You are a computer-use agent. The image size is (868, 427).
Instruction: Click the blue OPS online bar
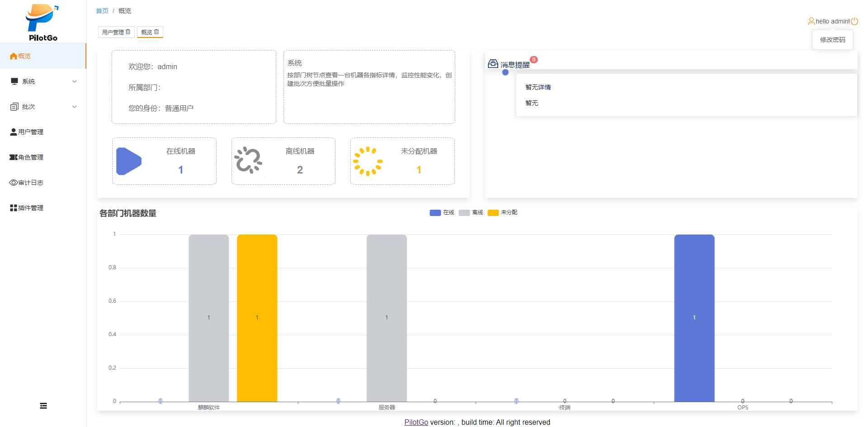pos(694,318)
